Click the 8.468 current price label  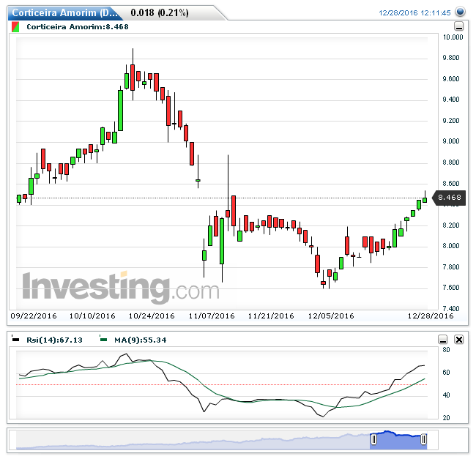coord(450,198)
